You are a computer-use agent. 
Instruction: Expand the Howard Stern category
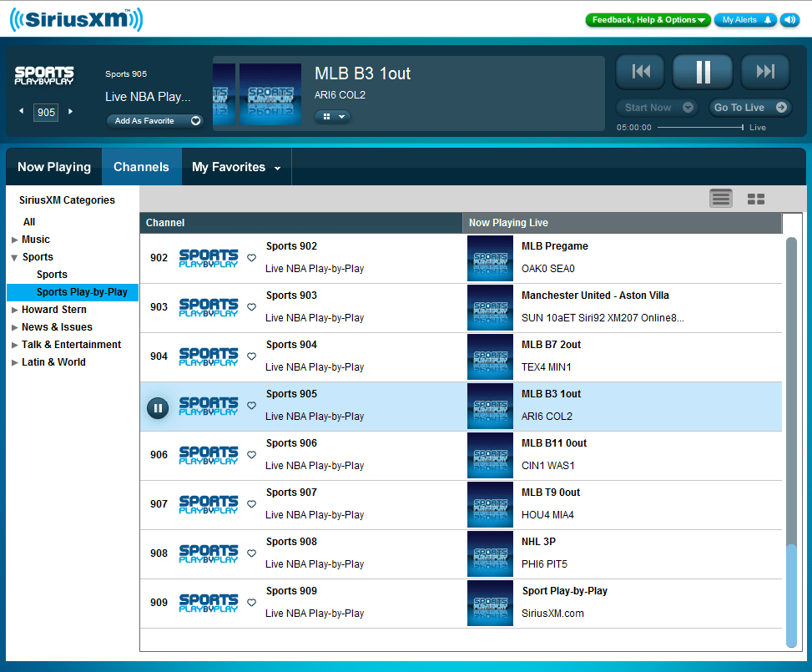[15, 310]
